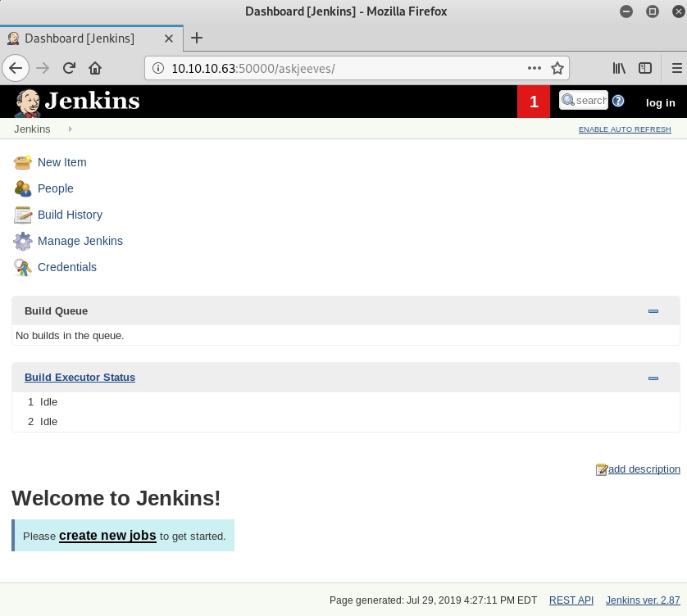Open the People page link

55,188
